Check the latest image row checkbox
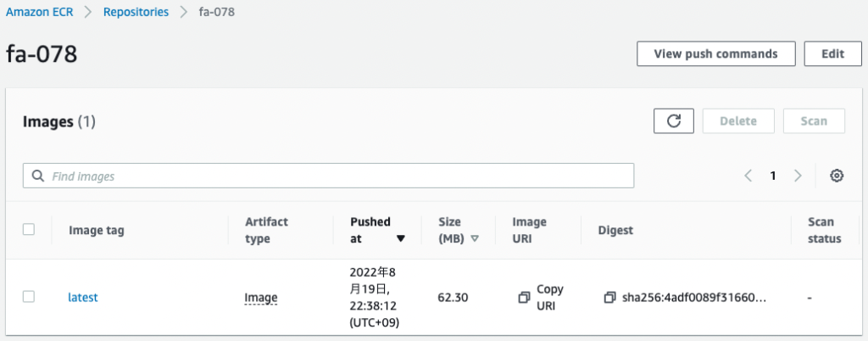 pyautogui.click(x=29, y=297)
